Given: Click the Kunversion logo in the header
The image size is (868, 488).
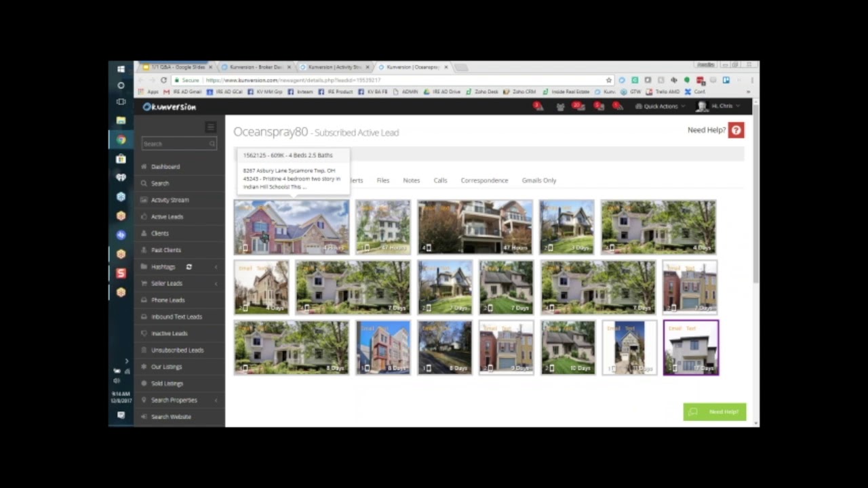Looking at the screenshot, I should coord(170,106).
